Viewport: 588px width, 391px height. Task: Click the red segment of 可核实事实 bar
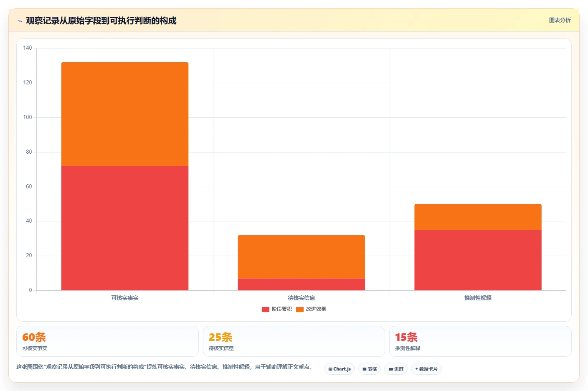125,228
